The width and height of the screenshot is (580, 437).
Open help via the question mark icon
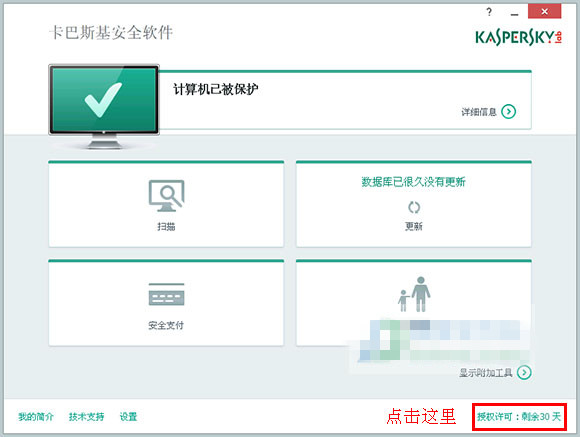coord(489,12)
